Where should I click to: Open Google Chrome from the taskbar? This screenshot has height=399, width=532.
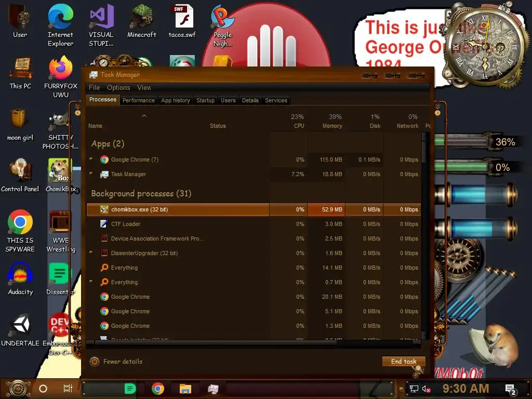[158, 389]
